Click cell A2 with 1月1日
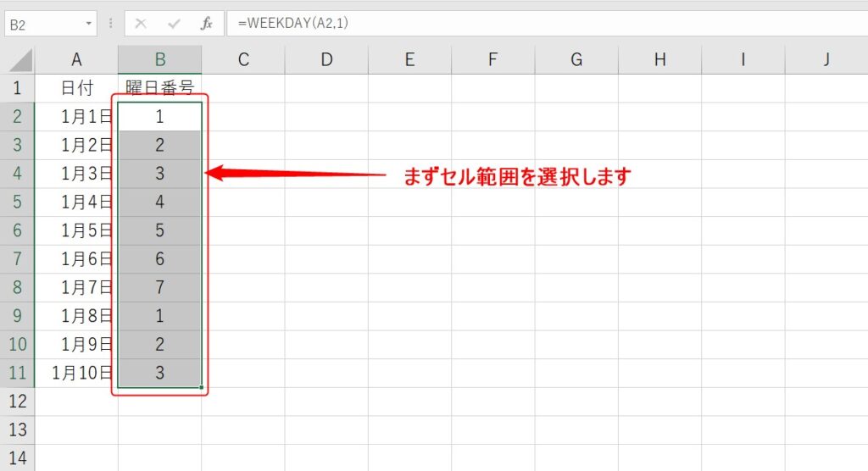This screenshot has width=868, height=471. pos(76,116)
